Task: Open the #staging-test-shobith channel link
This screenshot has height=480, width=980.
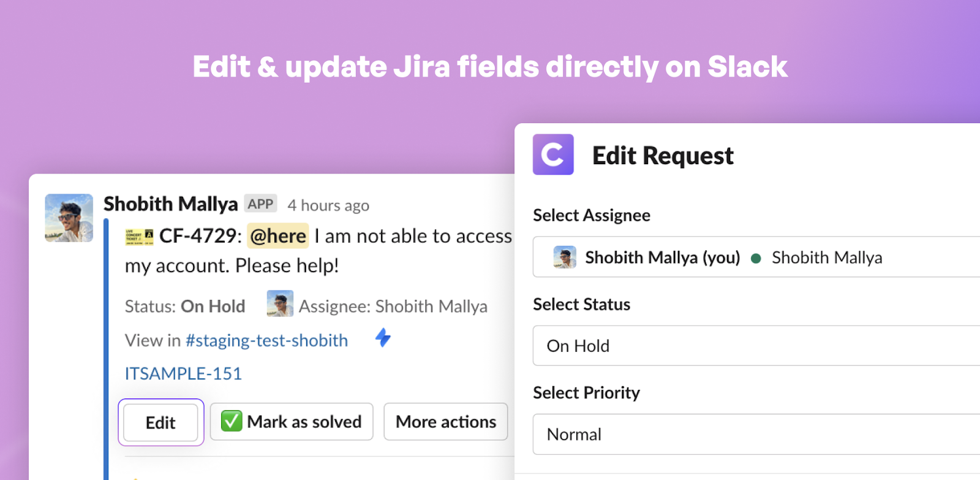Action: [266, 340]
